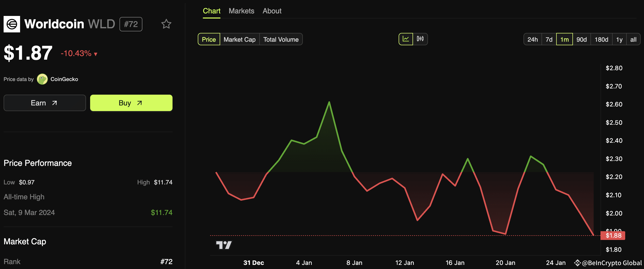Click the Low $0.97 value
The width and height of the screenshot is (644, 269).
pos(27,182)
